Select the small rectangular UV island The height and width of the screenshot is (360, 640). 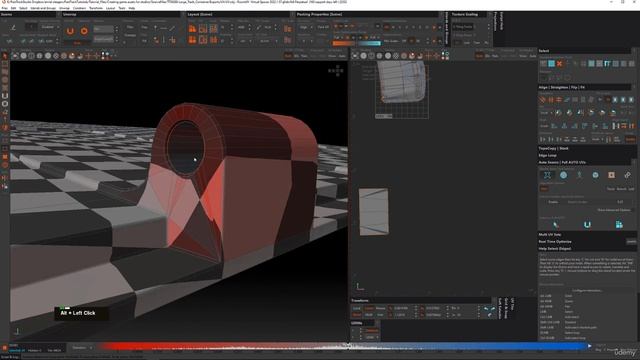point(374,211)
